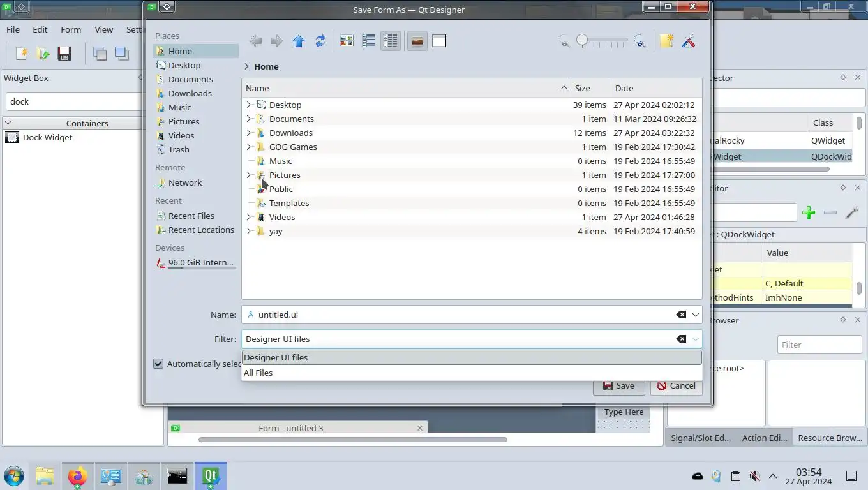Image resolution: width=868 pixels, height=490 pixels.
Task: Click the Save button
Action: [x=618, y=385]
